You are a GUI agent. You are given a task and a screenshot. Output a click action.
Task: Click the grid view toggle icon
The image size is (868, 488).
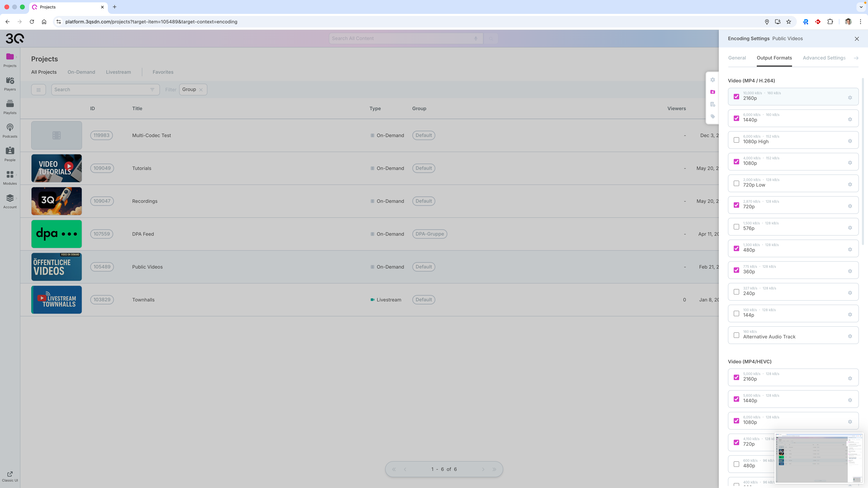[38, 90]
